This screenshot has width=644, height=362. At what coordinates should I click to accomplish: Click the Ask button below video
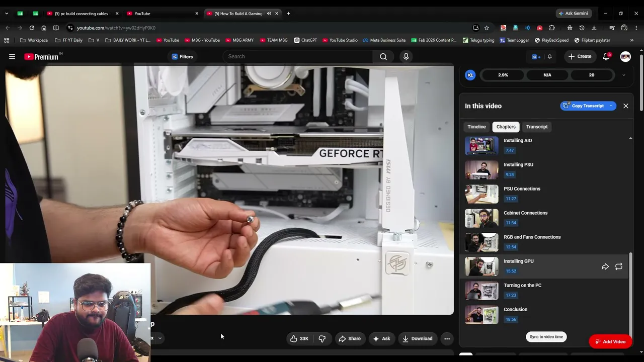(x=381, y=339)
